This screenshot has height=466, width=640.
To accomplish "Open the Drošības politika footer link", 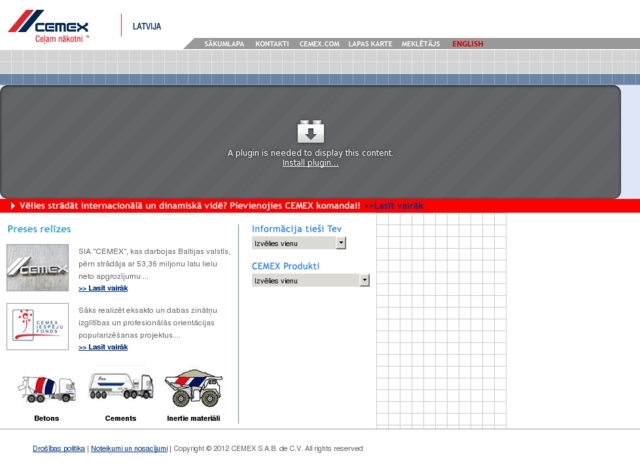I will point(59,449).
